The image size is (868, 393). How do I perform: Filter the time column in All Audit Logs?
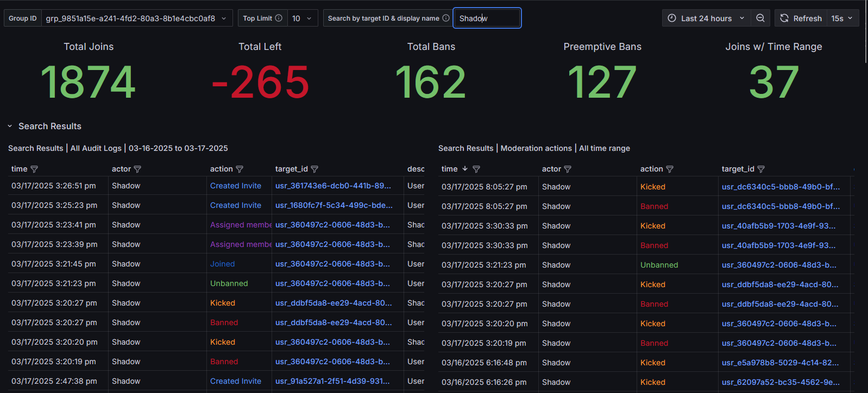point(34,169)
